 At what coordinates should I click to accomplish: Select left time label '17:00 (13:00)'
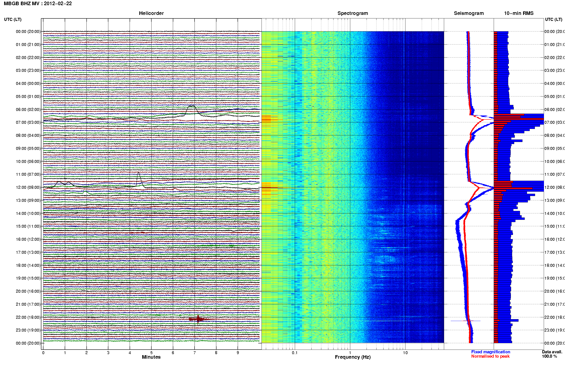(x=28, y=252)
